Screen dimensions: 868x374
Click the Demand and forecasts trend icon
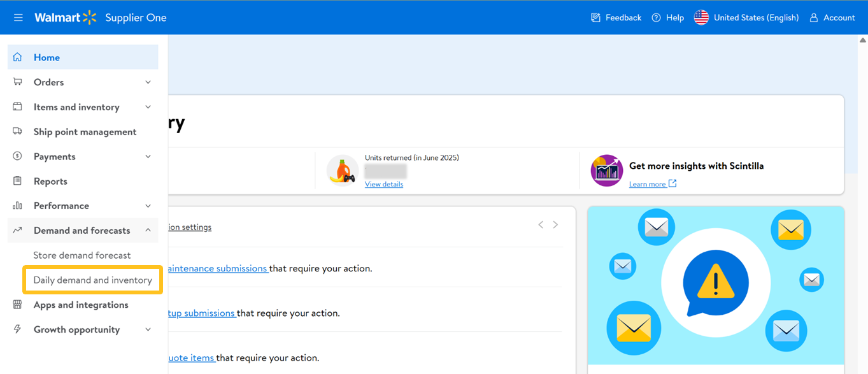(17, 231)
